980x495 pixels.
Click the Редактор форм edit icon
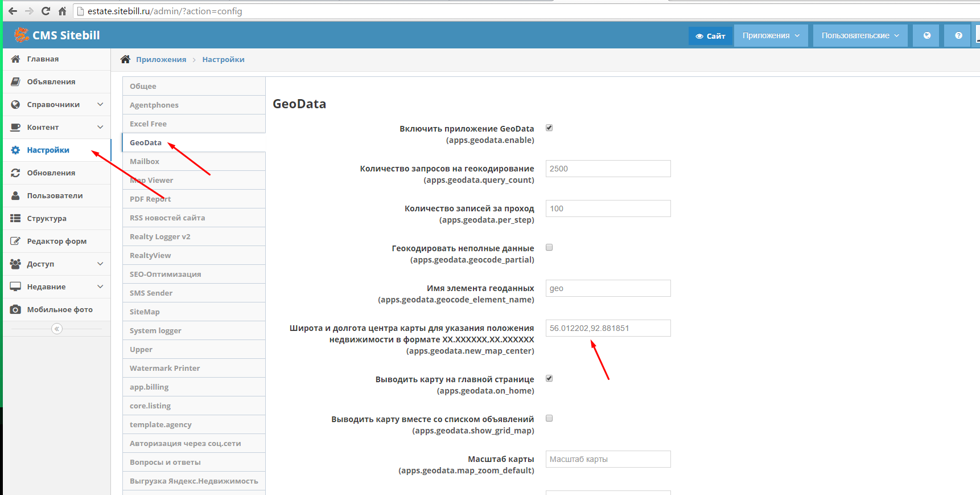click(15, 241)
